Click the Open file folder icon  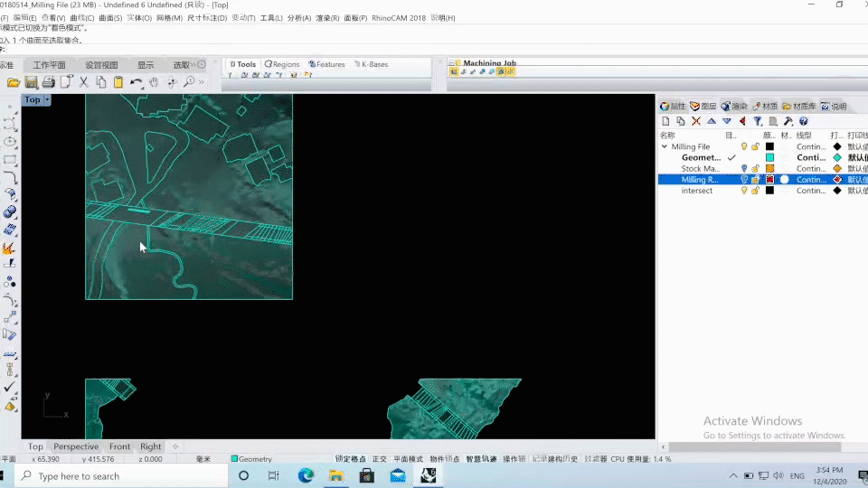point(14,82)
